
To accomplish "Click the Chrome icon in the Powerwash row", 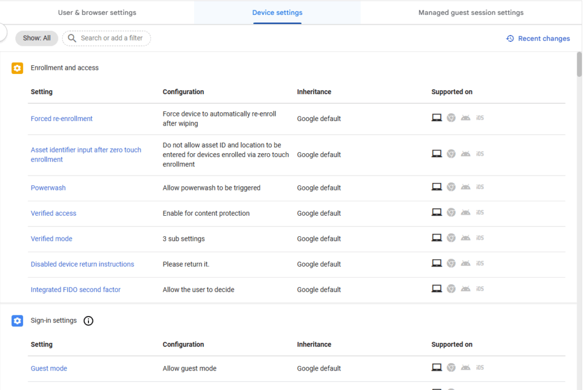I will click(451, 187).
